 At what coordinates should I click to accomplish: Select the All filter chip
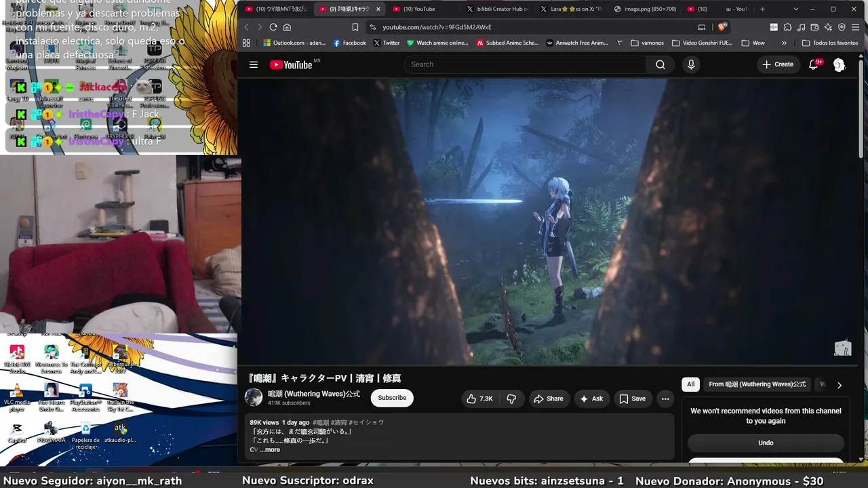pyautogui.click(x=690, y=384)
